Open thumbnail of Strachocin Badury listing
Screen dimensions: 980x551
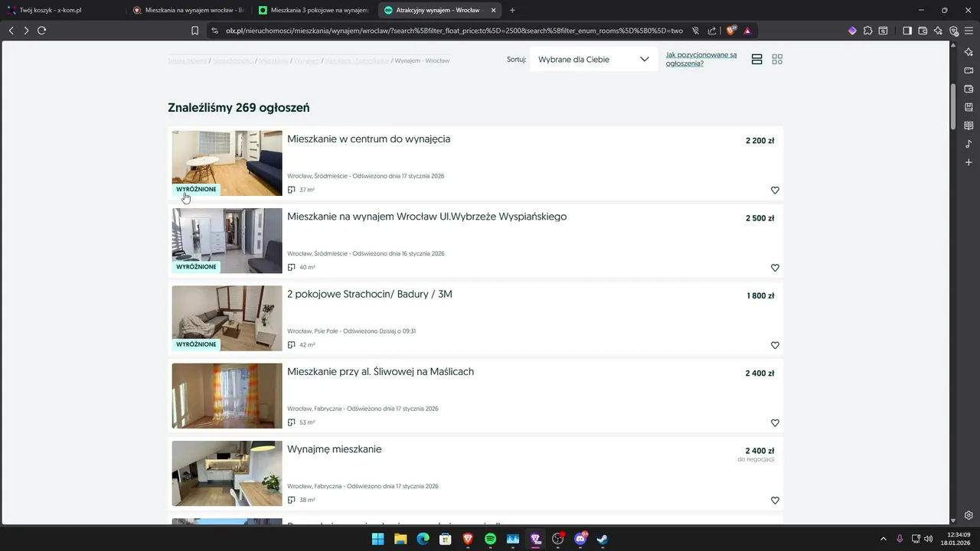pyautogui.click(x=227, y=318)
